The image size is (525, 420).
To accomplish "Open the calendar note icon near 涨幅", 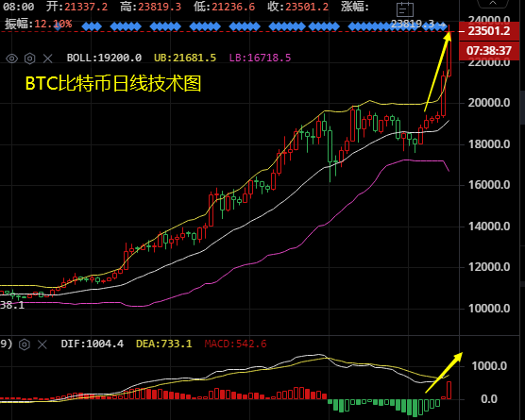I will [x=405, y=9].
